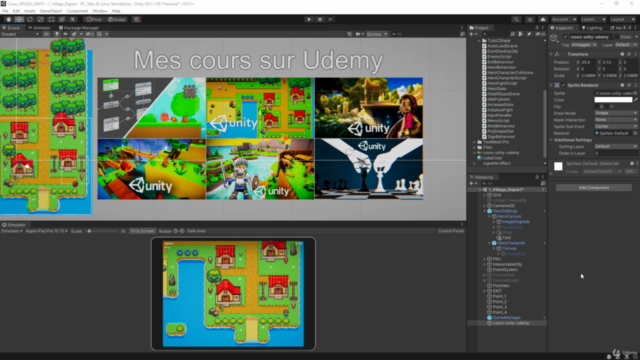Click the Control Panel button

click(x=451, y=231)
